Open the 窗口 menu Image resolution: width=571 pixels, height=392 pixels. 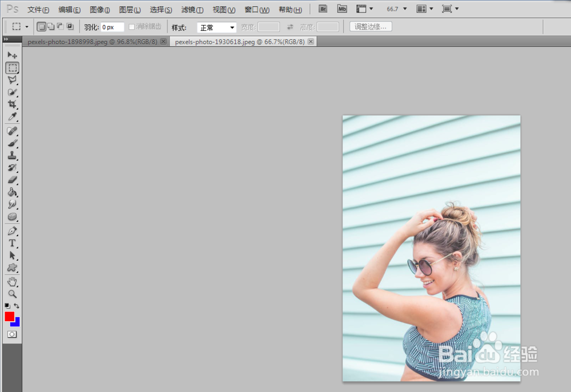(257, 10)
